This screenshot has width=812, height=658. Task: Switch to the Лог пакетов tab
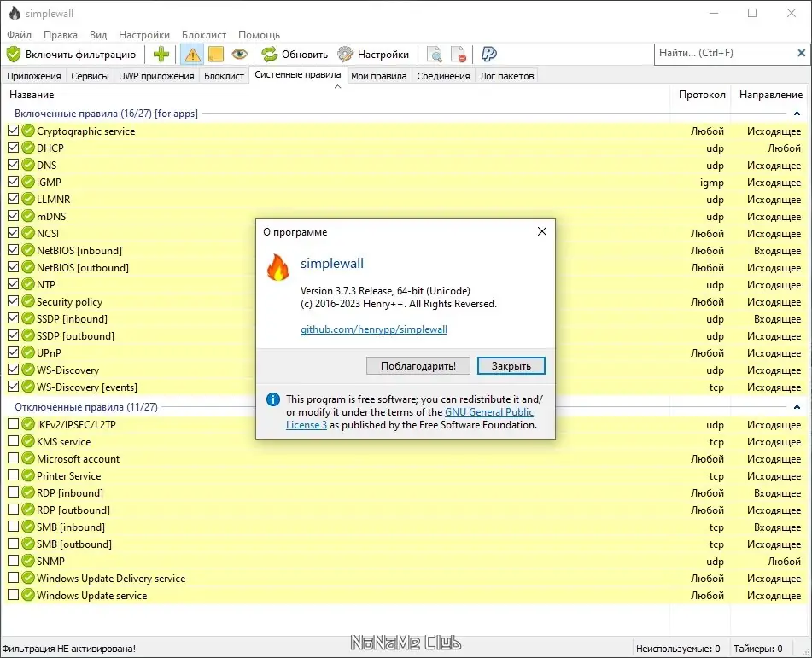[507, 76]
